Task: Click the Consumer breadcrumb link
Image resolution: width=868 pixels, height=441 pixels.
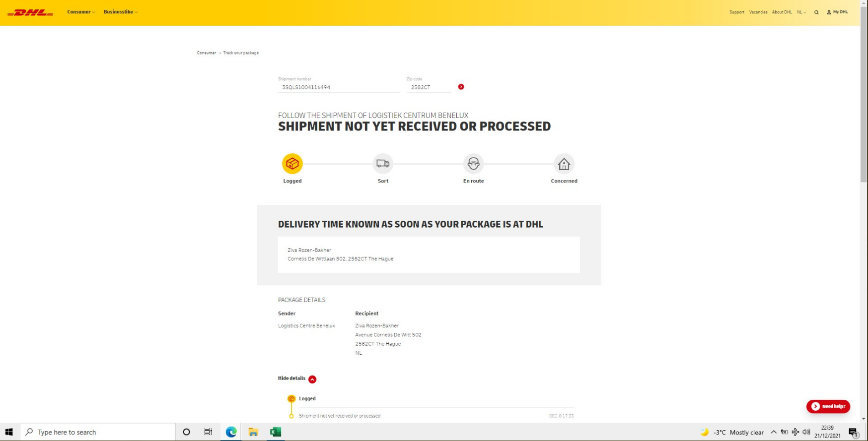Action: click(x=207, y=53)
